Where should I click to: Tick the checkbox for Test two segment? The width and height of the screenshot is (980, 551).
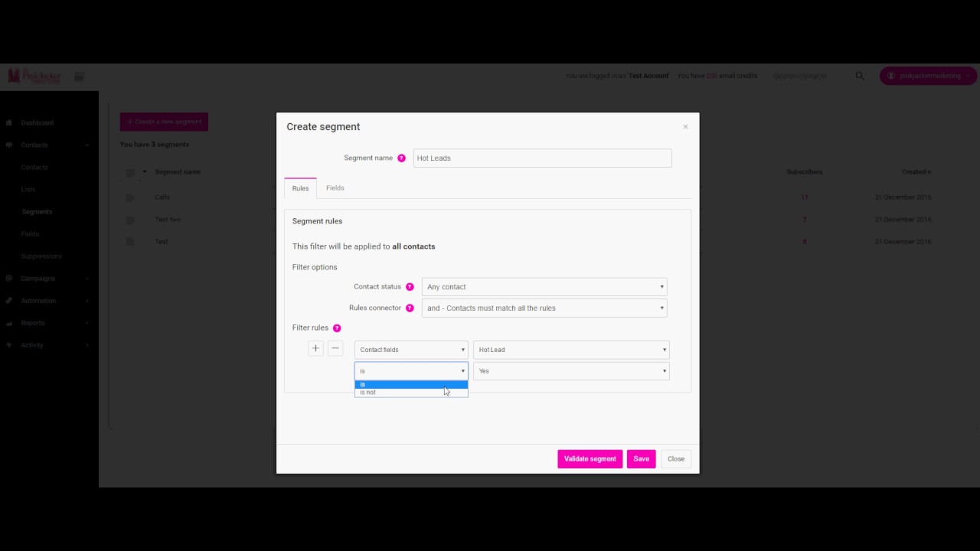[x=130, y=220]
